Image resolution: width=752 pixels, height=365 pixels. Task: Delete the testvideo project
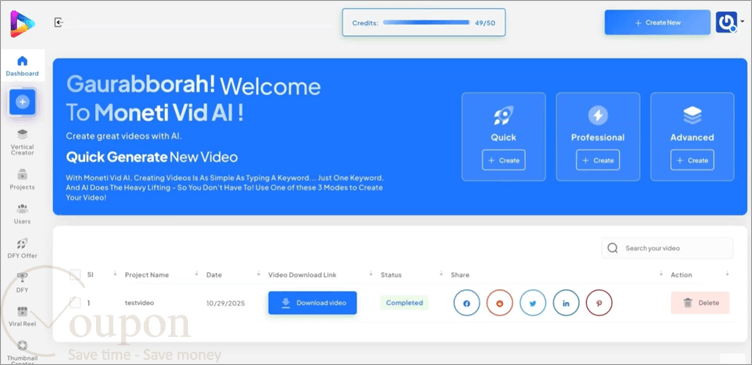700,303
